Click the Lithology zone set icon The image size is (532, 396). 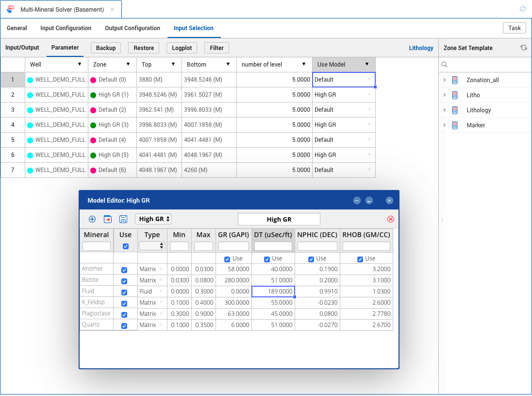pos(455,110)
